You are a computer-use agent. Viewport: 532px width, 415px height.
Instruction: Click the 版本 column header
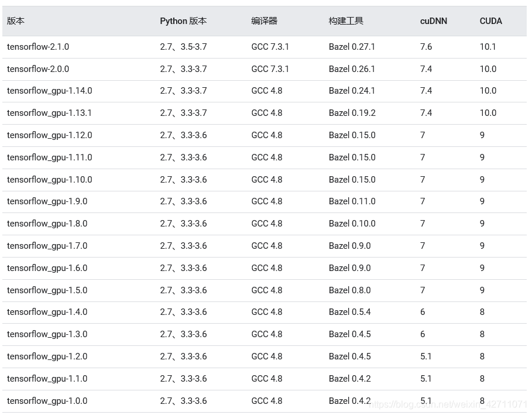tap(16, 21)
